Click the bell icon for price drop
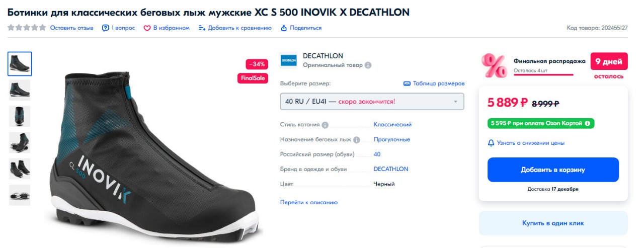 pyautogui.click(x=491, y=143)
